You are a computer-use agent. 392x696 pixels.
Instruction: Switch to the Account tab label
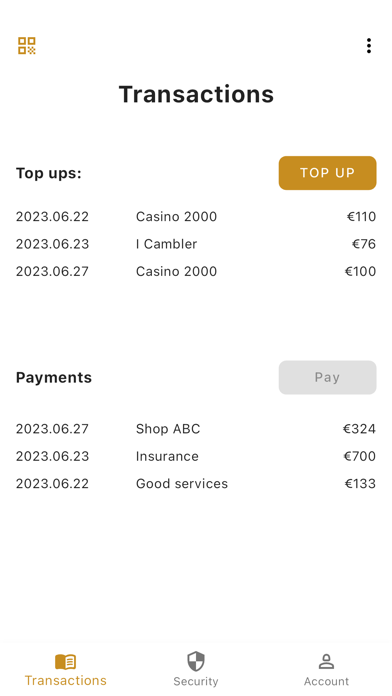point(326,681)
